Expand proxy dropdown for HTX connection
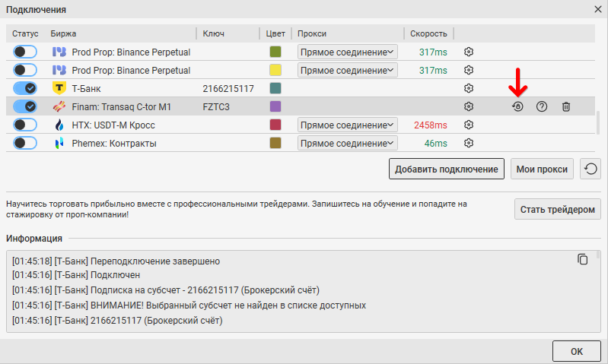 [348, 125]
